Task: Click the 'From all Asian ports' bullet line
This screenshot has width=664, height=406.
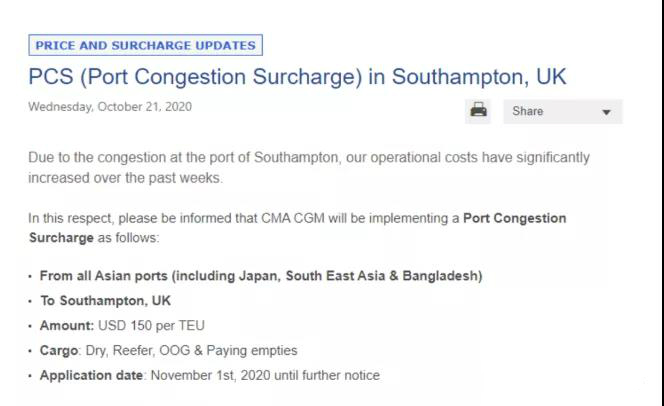Action: coord(261,276)
